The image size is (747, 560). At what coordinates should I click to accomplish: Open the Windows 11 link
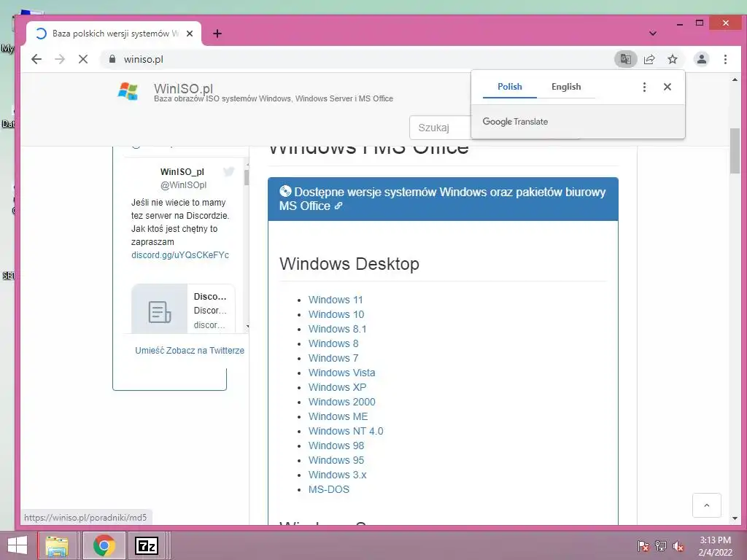(336, 300)
